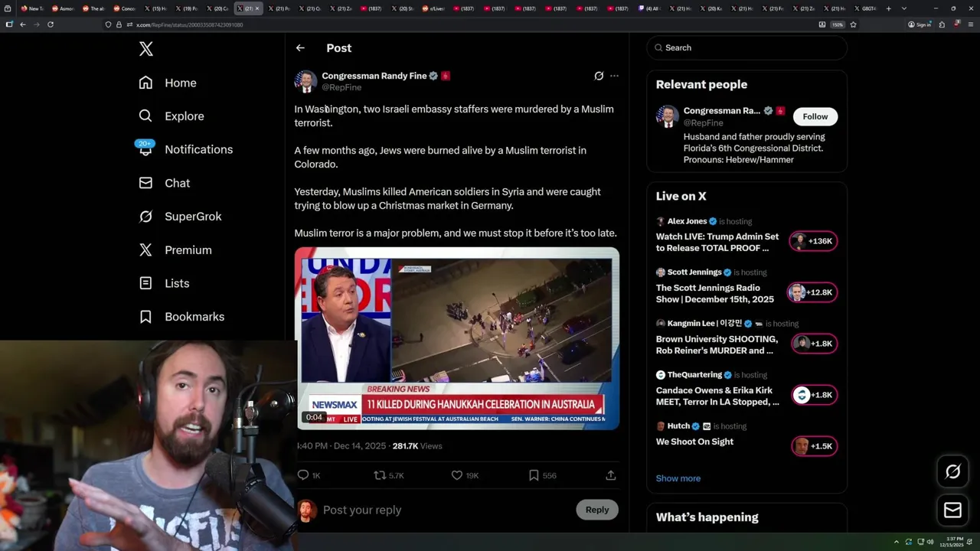Open SuperGrok in sidebar
This screenshot has height=551, width=980.
point(180,217)
